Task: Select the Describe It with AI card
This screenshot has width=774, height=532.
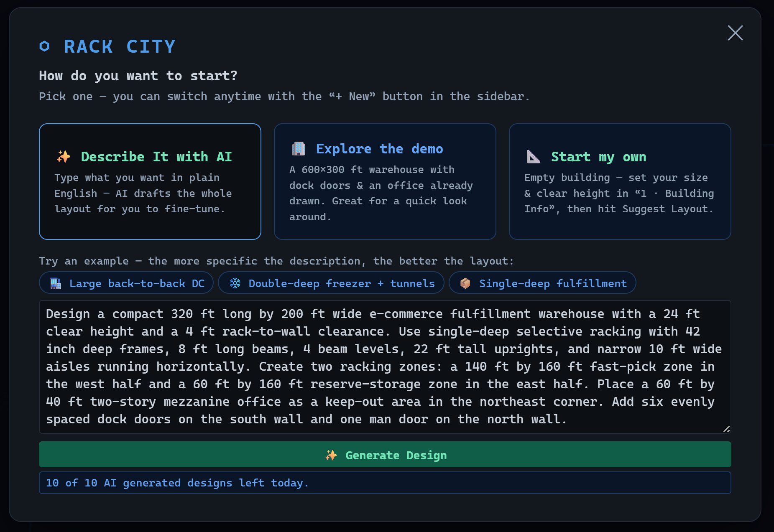Action: click(x=150, y=181)
